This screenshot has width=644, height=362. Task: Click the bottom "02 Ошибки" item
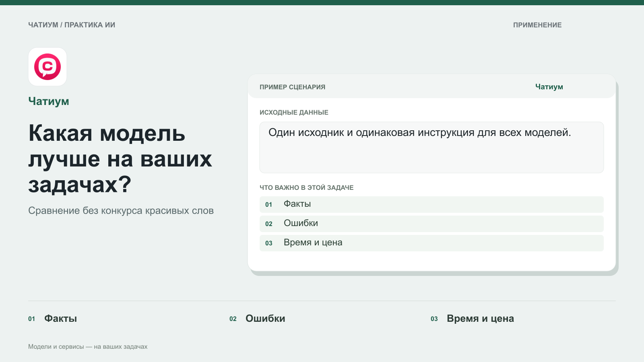(x=258, y=319)
